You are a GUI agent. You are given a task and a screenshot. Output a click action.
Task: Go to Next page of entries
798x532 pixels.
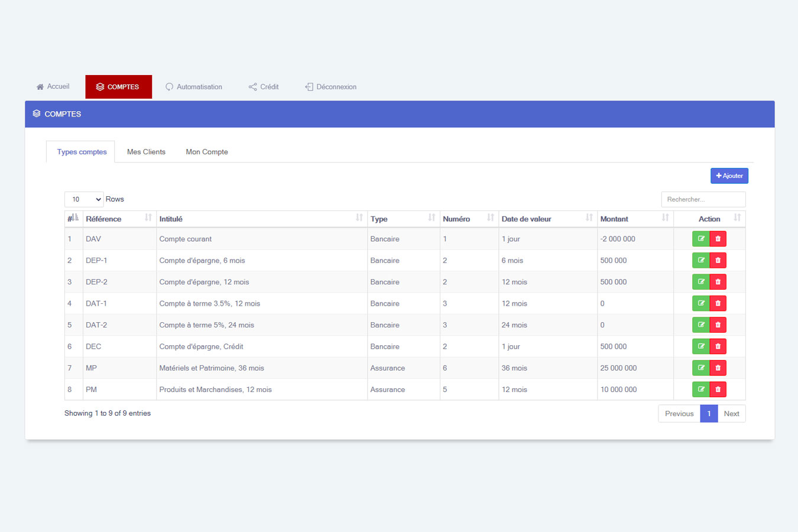(731, 414)
